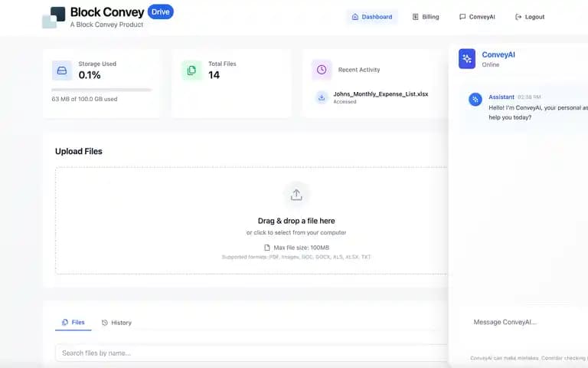Open ConveyAI from top navigation
The image size is (588, 368).
pos(477,17)
